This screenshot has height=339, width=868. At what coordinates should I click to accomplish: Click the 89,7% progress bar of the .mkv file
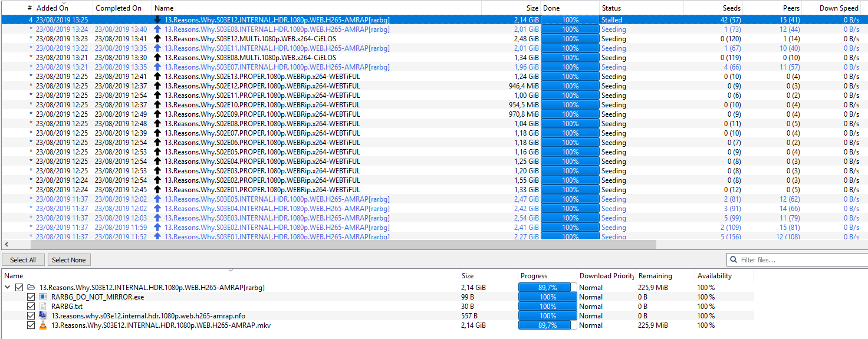(547, 325)
